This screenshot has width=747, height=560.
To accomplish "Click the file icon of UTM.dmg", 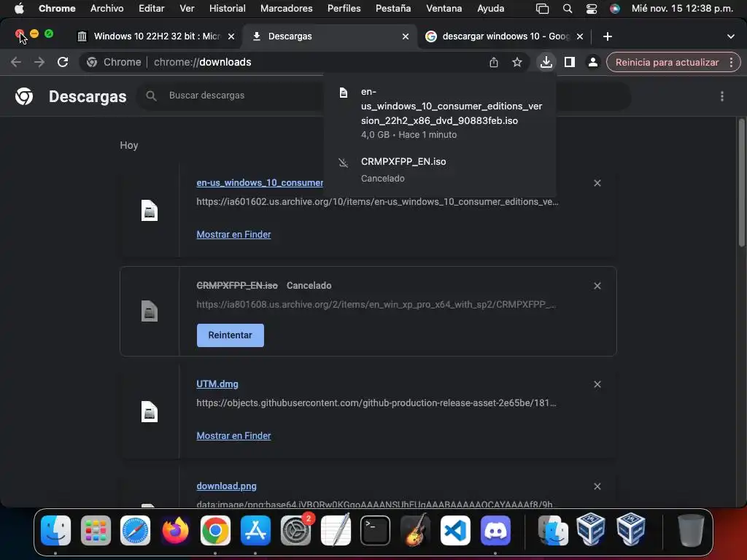I will pyautogui.click(x=149, y=412).
